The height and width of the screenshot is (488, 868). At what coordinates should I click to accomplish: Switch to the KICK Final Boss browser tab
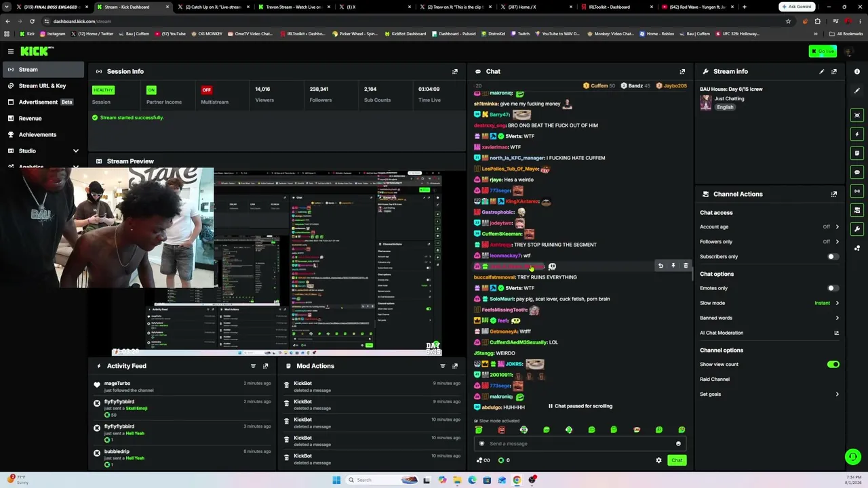tap(51, 7)
